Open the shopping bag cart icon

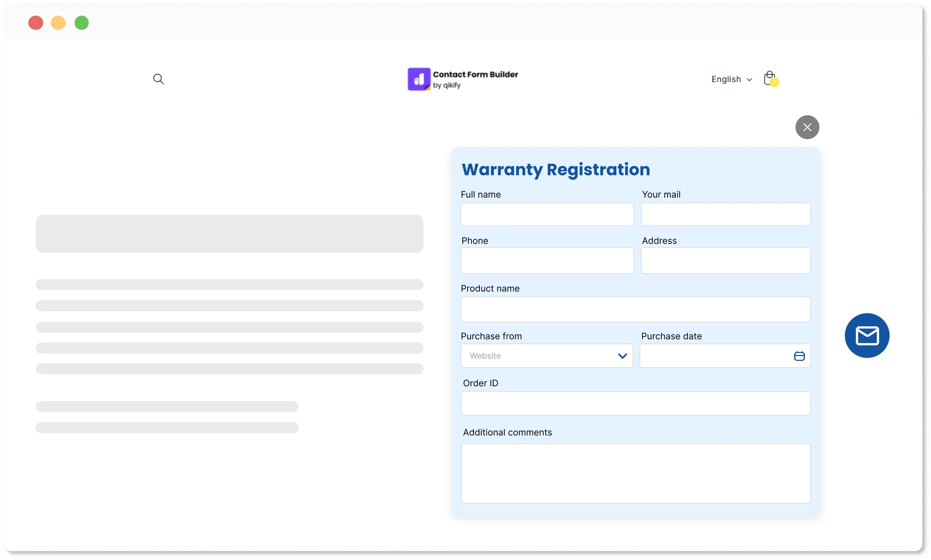[x=769, y=78]
